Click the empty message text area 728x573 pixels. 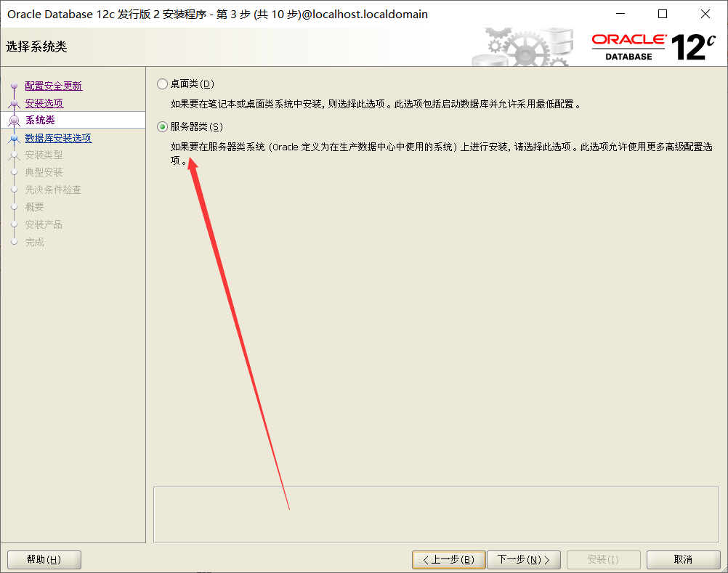tap(436, 514)
